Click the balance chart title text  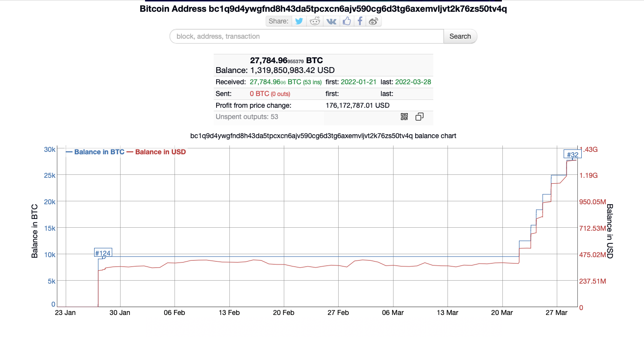coord(323,136)
